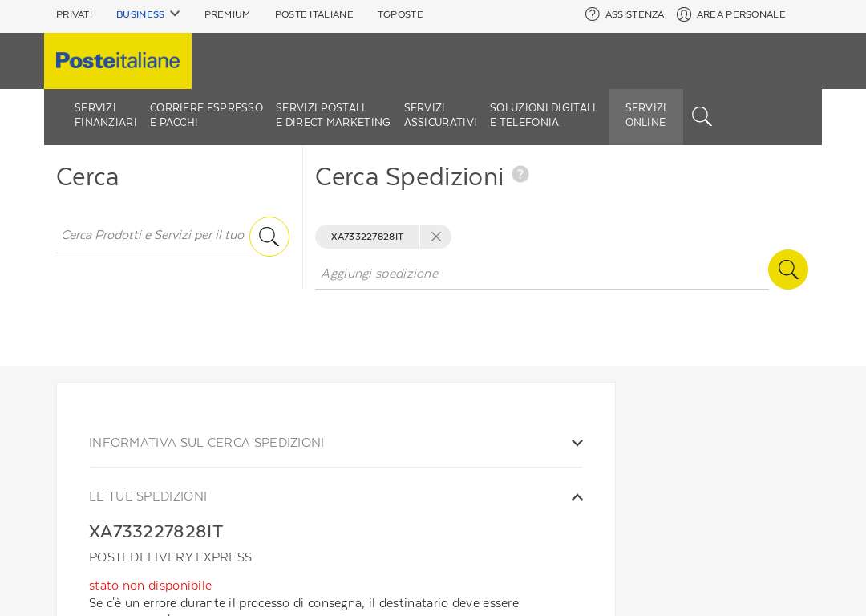Open Soluzioni Digitali e Telefonia menu
The width and height of the screenshot is (866, 616).
click(x=542, y=115)
